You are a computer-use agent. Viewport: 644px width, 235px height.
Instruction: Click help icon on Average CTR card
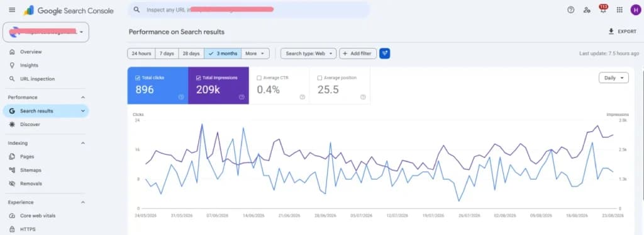pyautogui.click(x=303, y=97)
